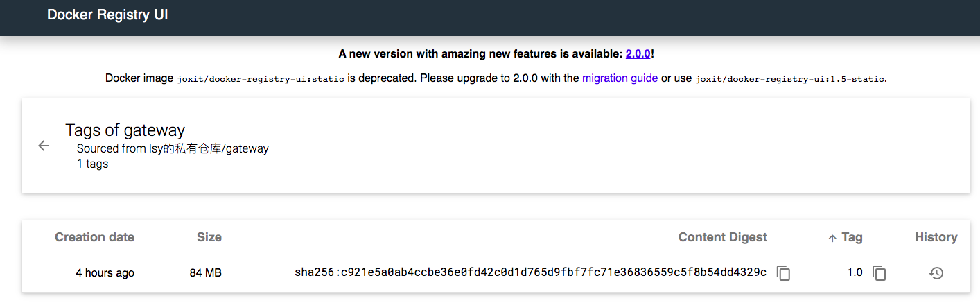The width and height of the screenshot is (980, 303).
Task: Select the sha256 digest text
Action: click(x=531, y=272)
